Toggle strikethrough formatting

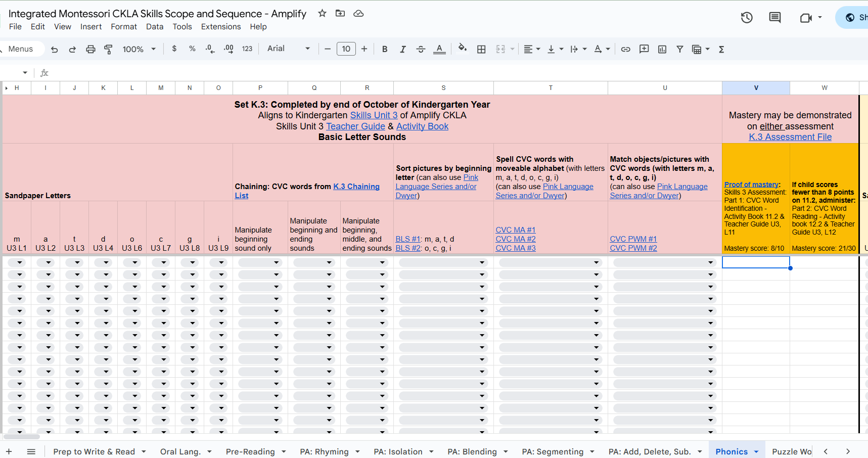(x=421, y=49)
